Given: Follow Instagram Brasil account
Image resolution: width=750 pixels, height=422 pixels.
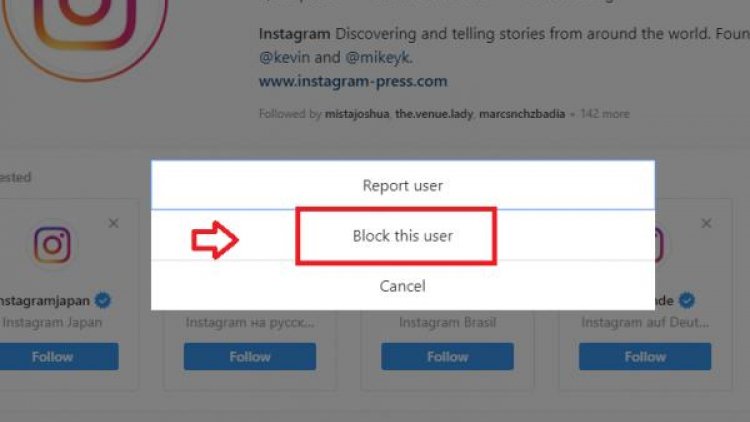Looking at the screenshot, I should [447, 356].
